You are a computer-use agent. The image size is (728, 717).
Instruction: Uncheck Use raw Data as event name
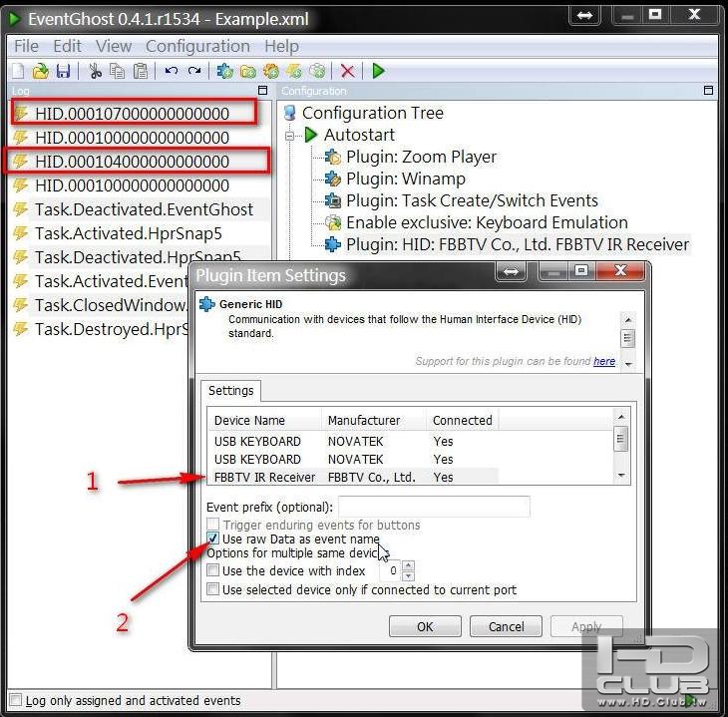click(212, 538)
